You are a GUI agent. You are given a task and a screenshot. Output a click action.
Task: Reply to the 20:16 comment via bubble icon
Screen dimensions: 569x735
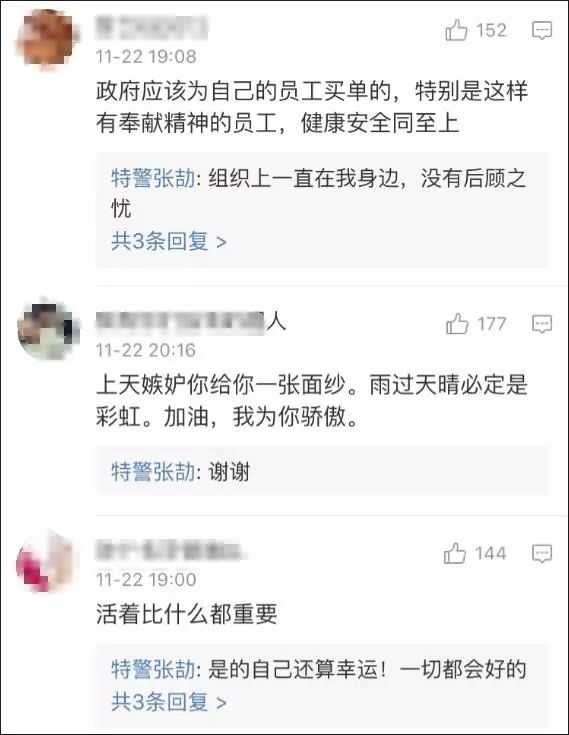pos(542,324)
